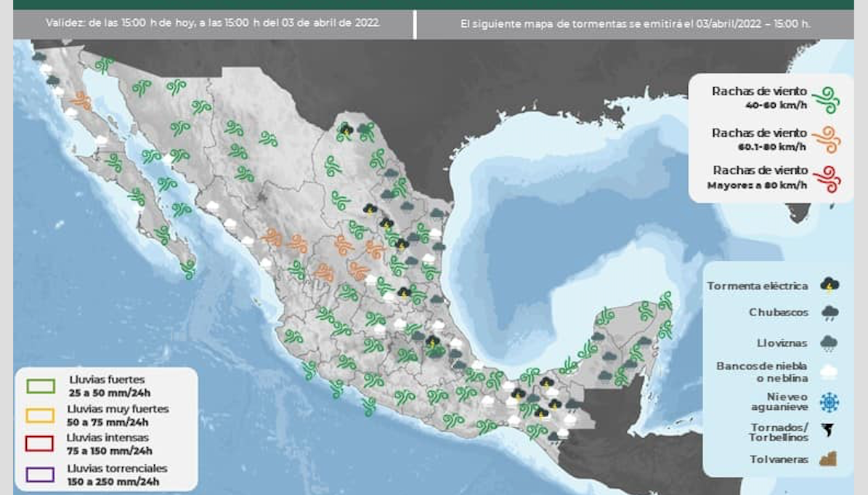Click the red Lluvias intensas rectangle swatch
The width and height of the screenshot is (868, 495).
tap(41, 444)
